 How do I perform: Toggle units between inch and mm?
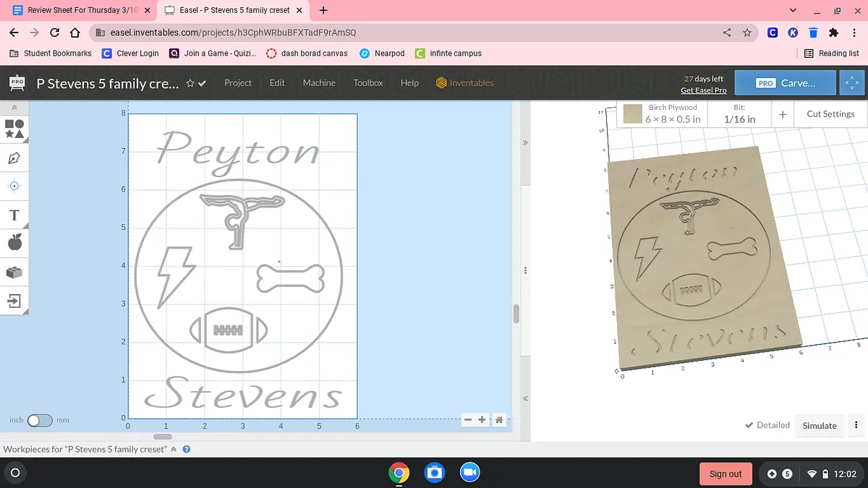click(40, 420)
